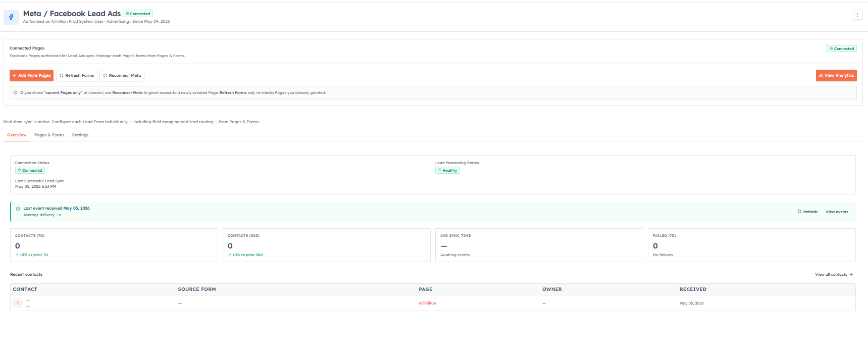The width and height of the screenshot is (868, 352).
Task: Click the Facebook logo icon in header
Action: (x=11, y=17)
